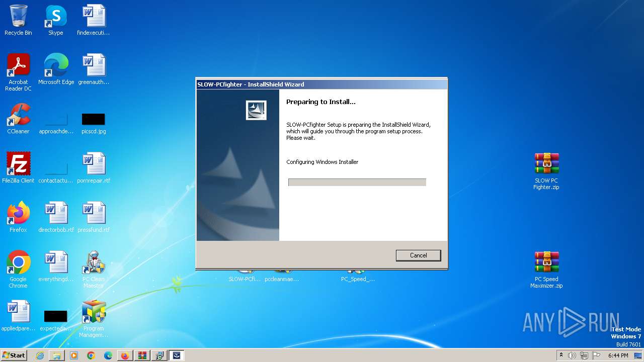
Task: Select the approachde... desktop file
Action: (56, 122)
